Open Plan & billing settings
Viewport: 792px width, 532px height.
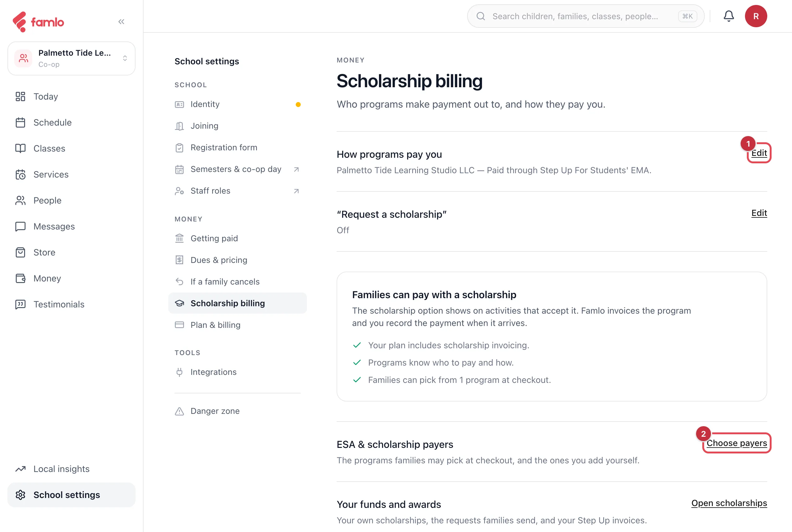(238, 325)
